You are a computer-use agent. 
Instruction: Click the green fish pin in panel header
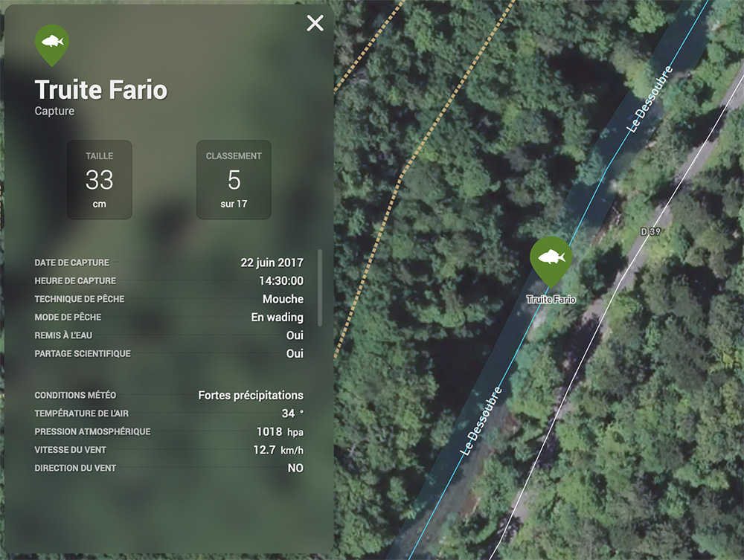[x=52, y=45]
